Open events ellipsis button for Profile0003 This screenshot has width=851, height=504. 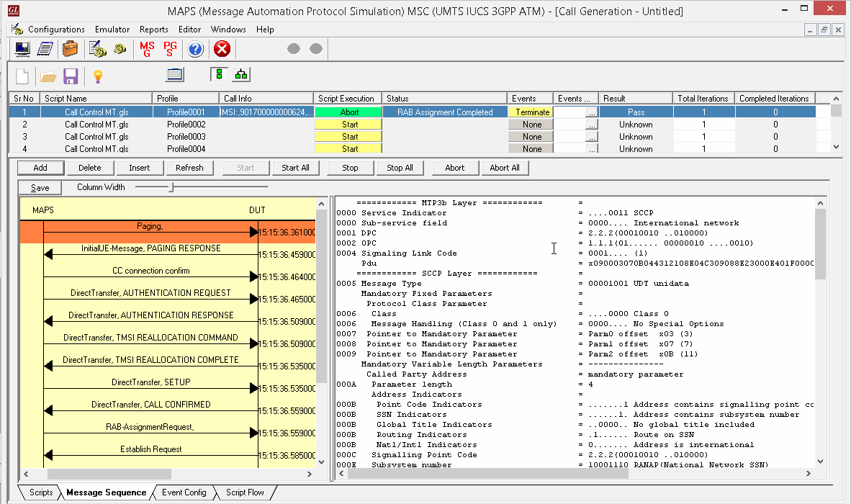592,138
